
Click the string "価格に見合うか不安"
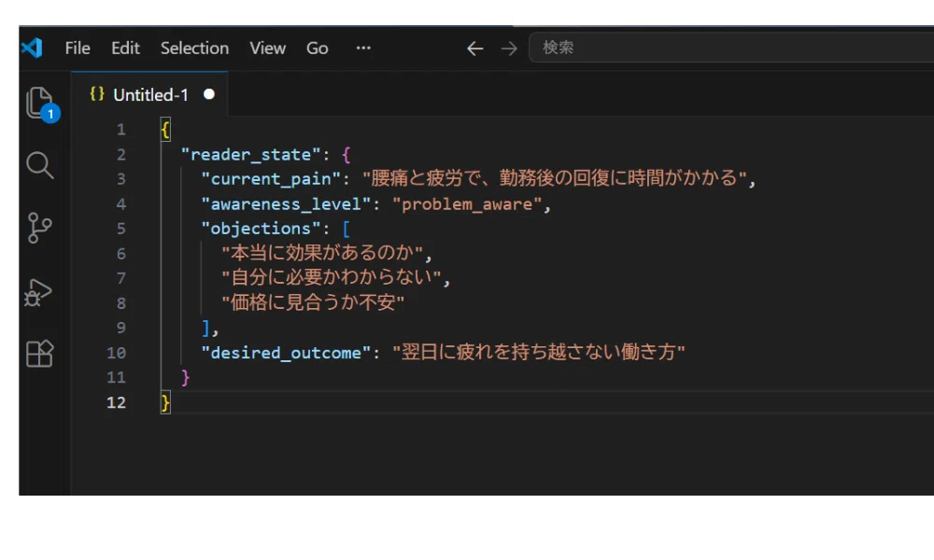pyautogui.click(x=313, y=302)
